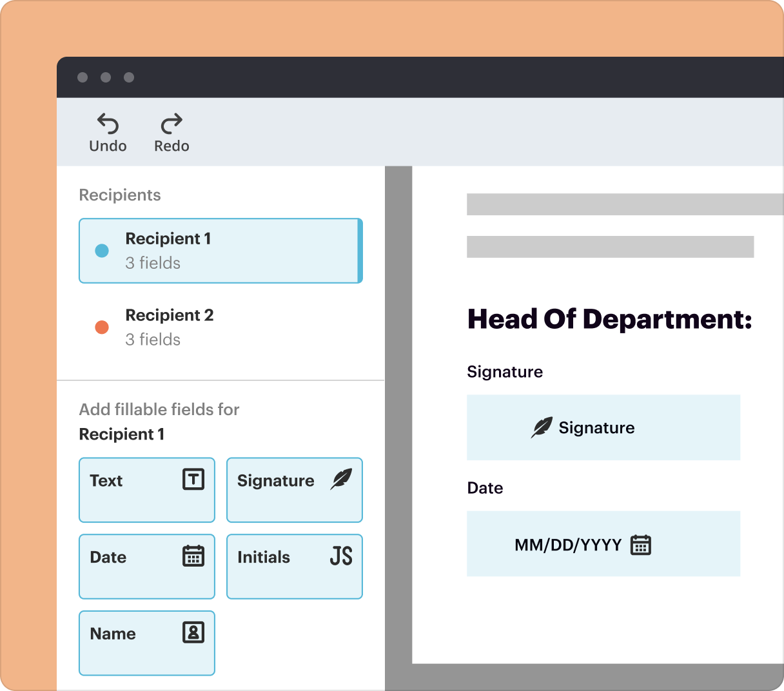Select Recipient 1's blue status dot
The height and width of the screenshot is (691, 784).
tap(101, 250)
